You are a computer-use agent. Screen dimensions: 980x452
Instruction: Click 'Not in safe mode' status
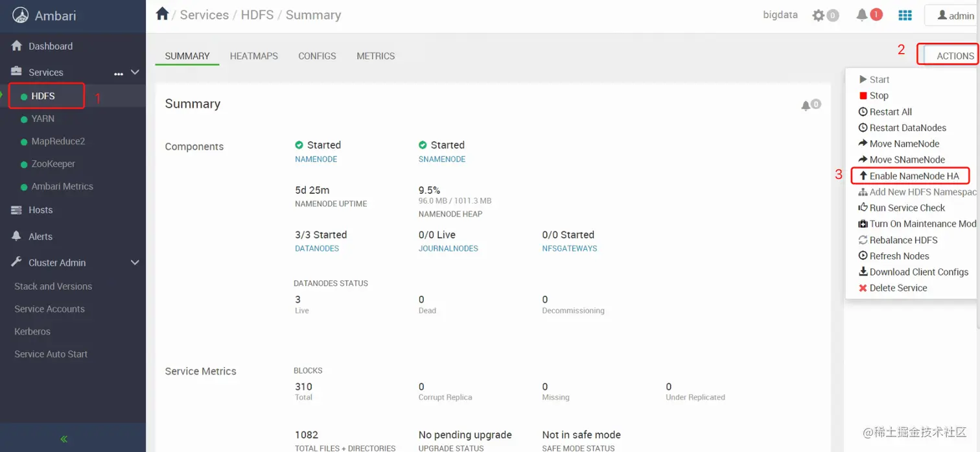[581, 434]
